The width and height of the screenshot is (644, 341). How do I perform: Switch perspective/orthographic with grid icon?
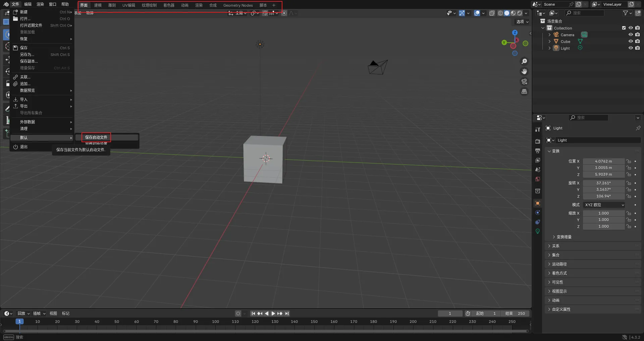click(x=524, y=92)
